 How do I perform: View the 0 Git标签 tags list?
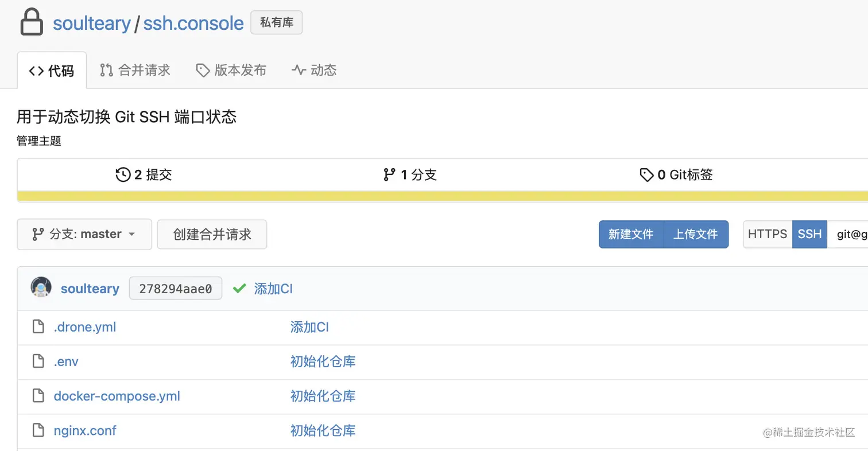coord(676,174)
